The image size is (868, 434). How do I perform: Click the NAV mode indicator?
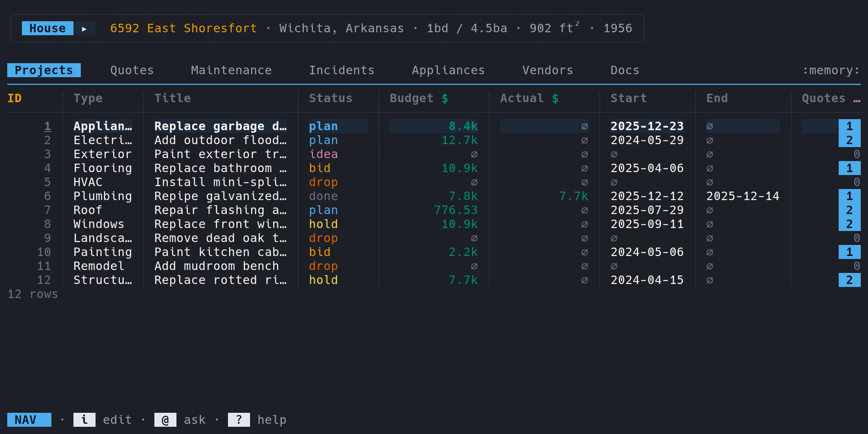(x=28, y=420)
